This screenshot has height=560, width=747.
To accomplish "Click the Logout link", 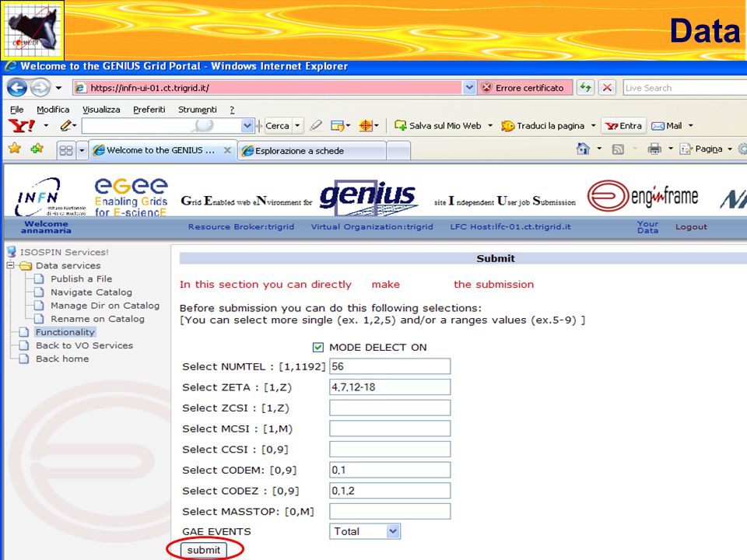I will pyautogui.click(x=691, y=227).
